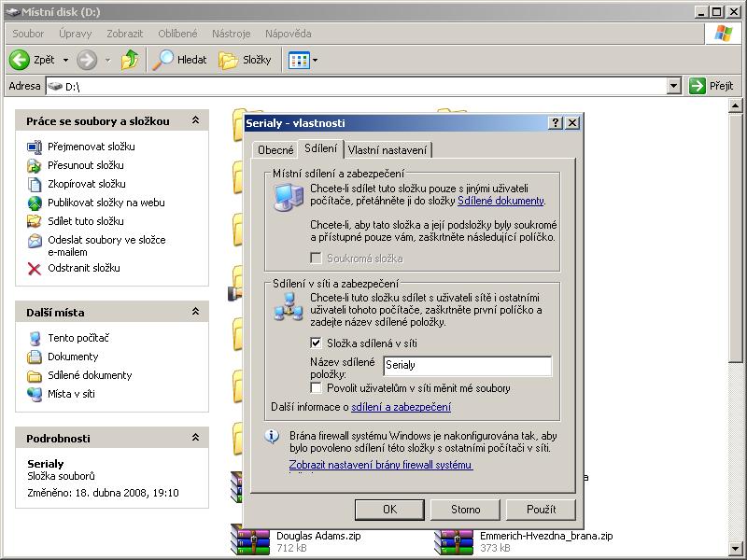This screenshot has width=747, height=560.
Task: Expand the address bar dropdown
Action: coord(674,86)
